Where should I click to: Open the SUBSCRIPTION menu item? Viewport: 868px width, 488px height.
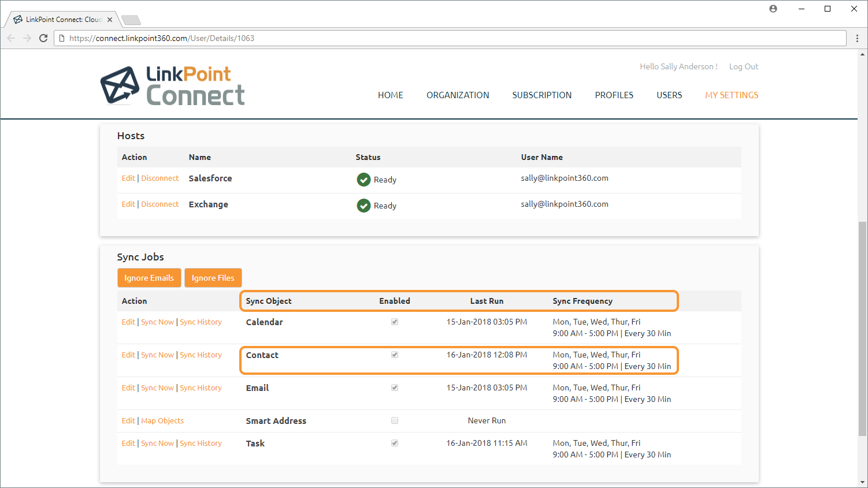coord(542,95)
